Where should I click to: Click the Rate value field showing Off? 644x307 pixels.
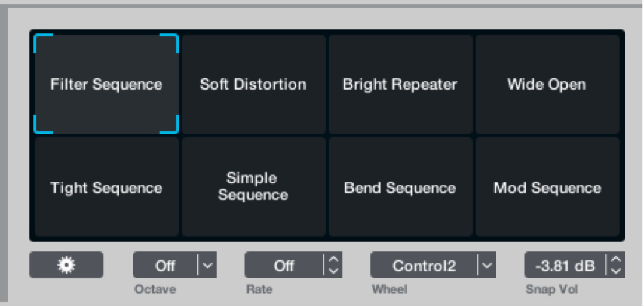click(x=284, y=265)
